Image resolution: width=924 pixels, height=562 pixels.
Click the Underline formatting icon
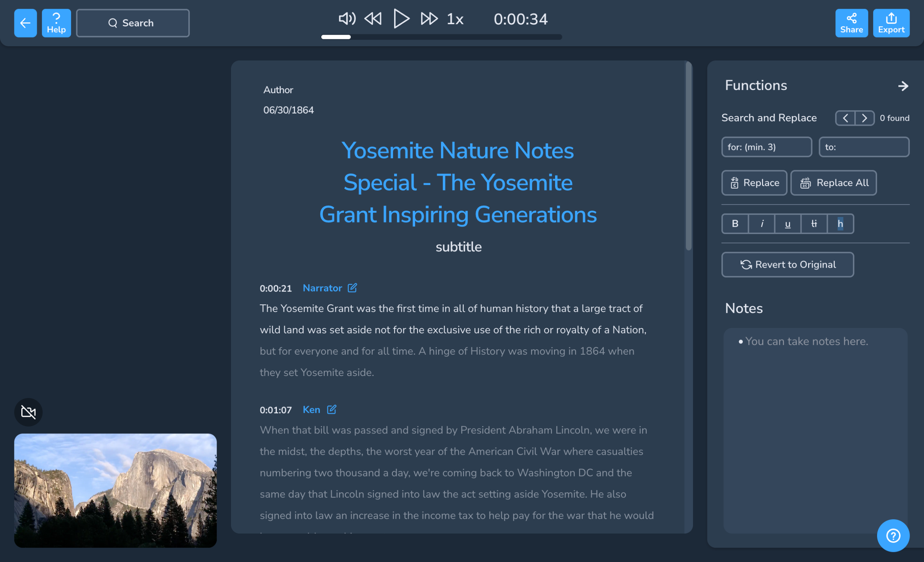point(788,223)
